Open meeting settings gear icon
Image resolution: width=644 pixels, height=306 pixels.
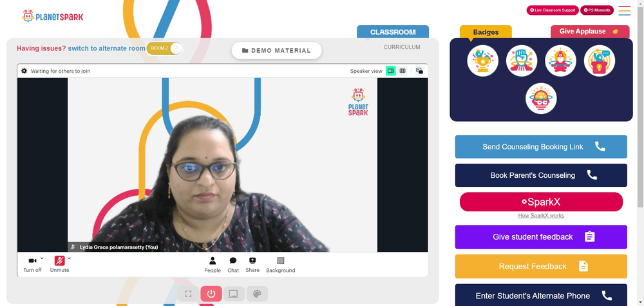(x=24, y=71)
